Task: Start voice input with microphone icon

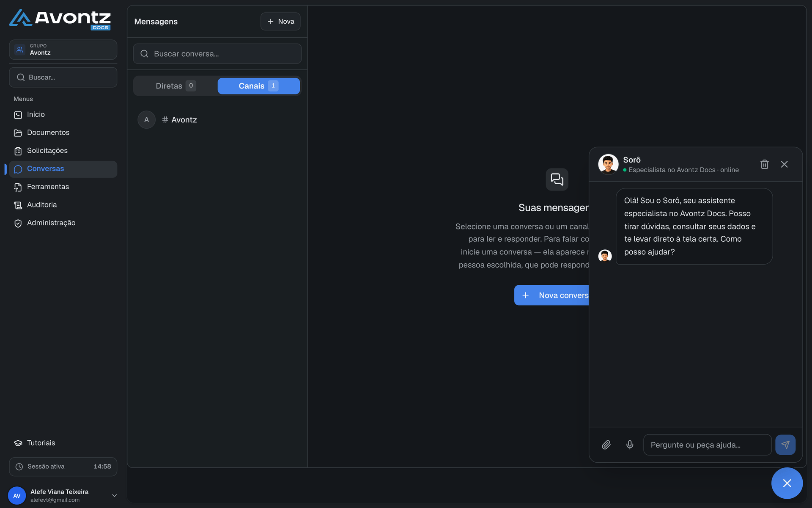Action: [630, 445]
